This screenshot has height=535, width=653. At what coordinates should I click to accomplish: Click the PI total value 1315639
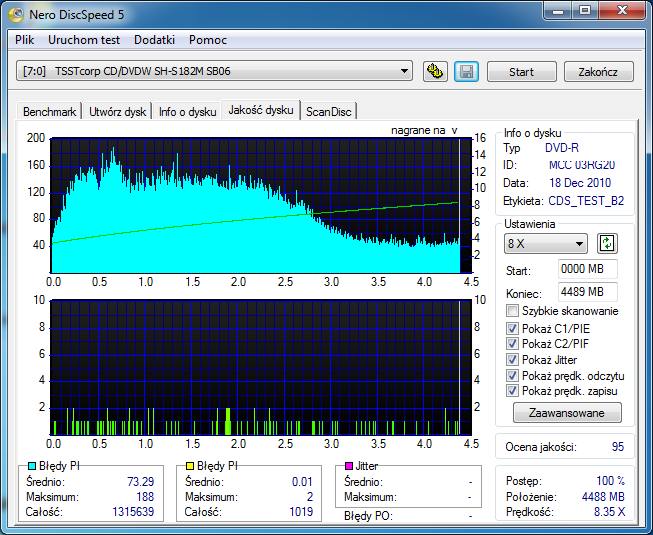click(133, 511)
